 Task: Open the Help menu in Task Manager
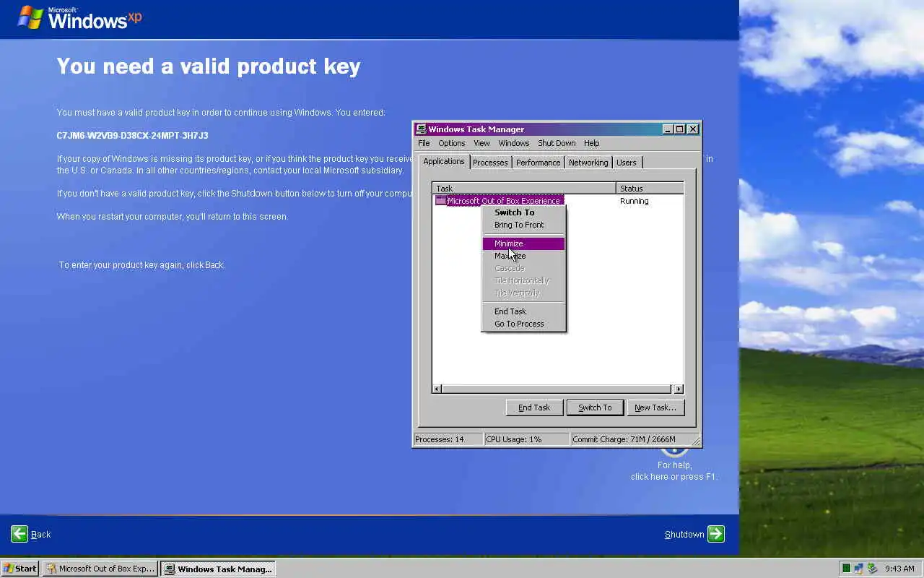(x=592, y=143)
